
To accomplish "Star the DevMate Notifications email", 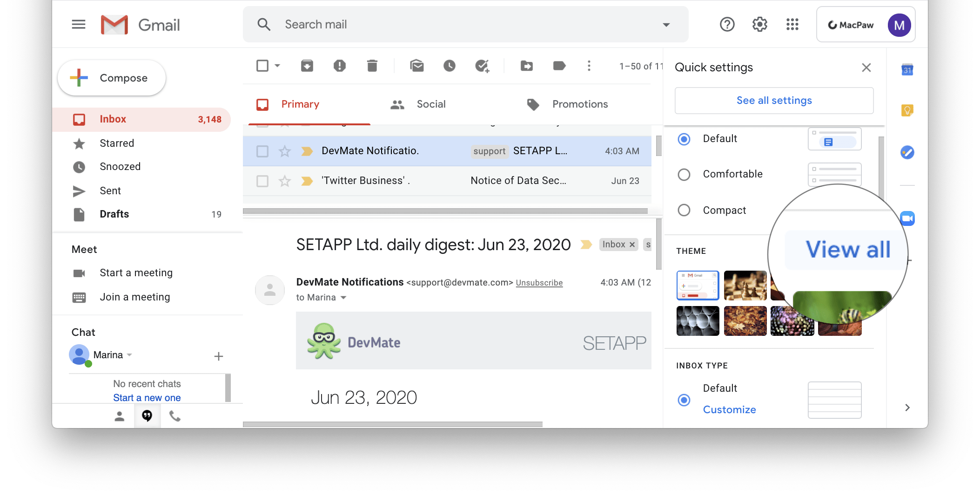I will point(284,151).
